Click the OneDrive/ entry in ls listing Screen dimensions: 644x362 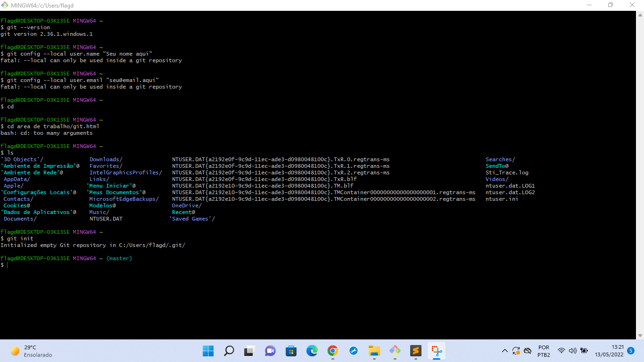[187, 206]
